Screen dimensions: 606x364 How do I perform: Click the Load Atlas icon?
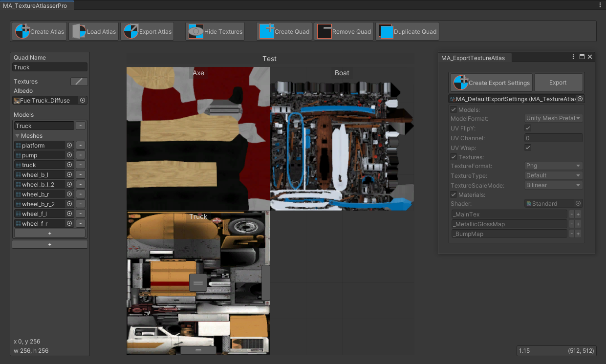(x=79, y=31)
